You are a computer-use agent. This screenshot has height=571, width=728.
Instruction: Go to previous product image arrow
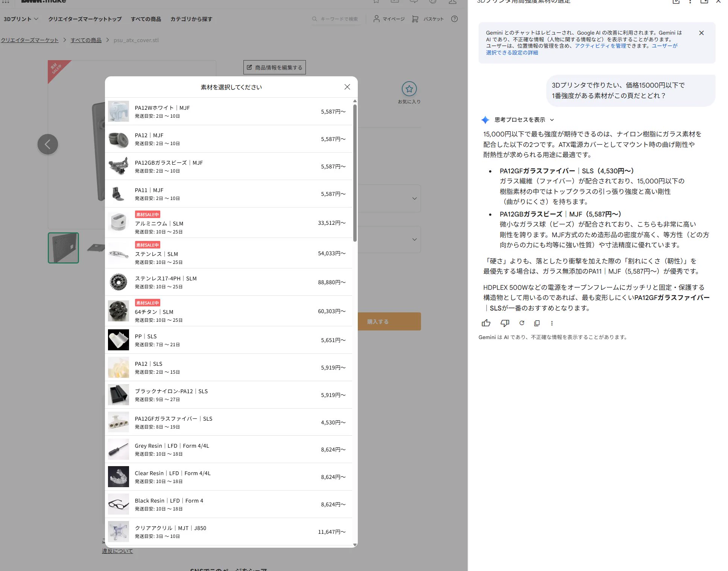48,144
